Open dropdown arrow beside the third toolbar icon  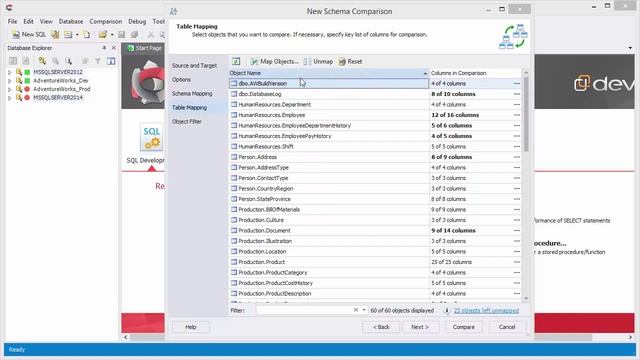77,35
